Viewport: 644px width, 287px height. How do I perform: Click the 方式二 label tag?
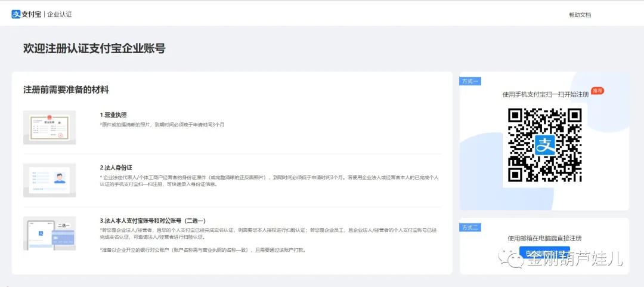(470, 227)
